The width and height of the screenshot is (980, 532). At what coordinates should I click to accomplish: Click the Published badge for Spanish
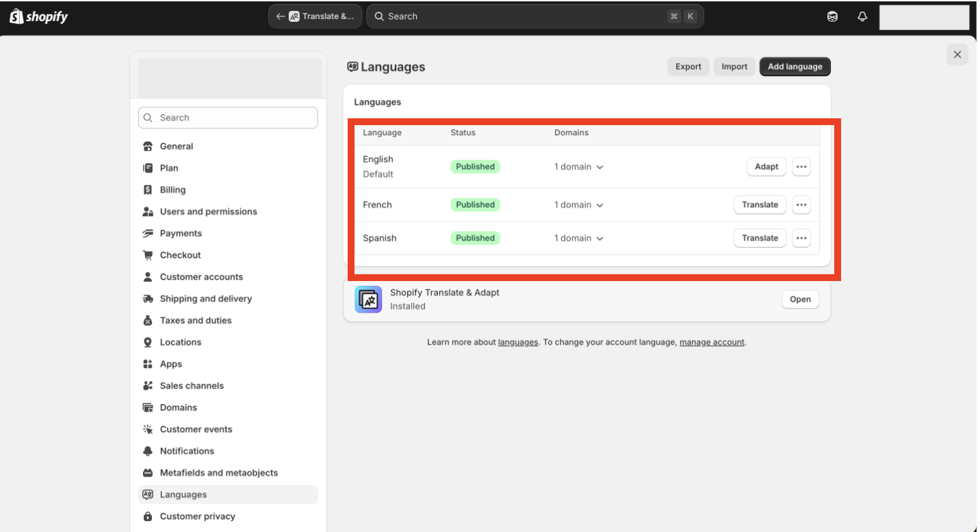[475, 238]
